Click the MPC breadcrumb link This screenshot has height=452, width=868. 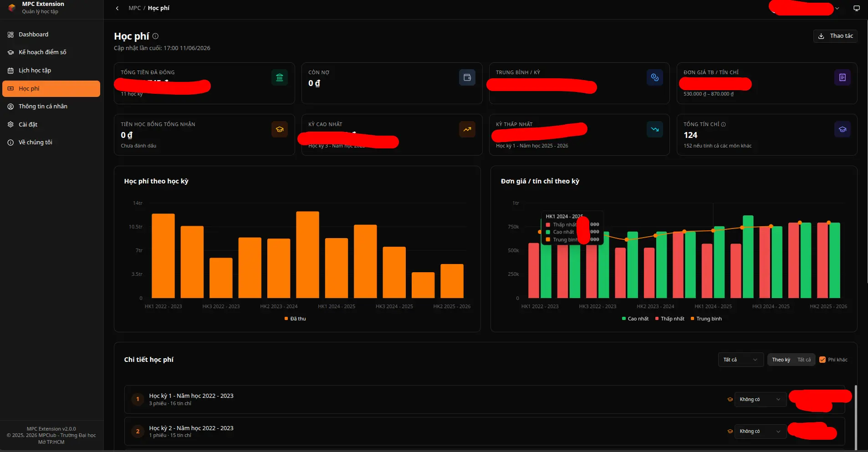(135, 8)
